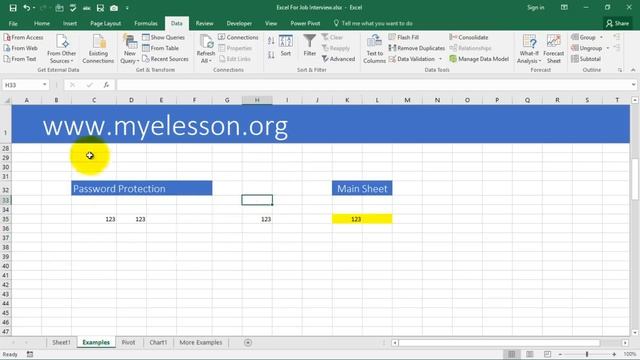Open the File menu
Image resolution: width=640 pixels, height=360 pixels.
(13, 24)
